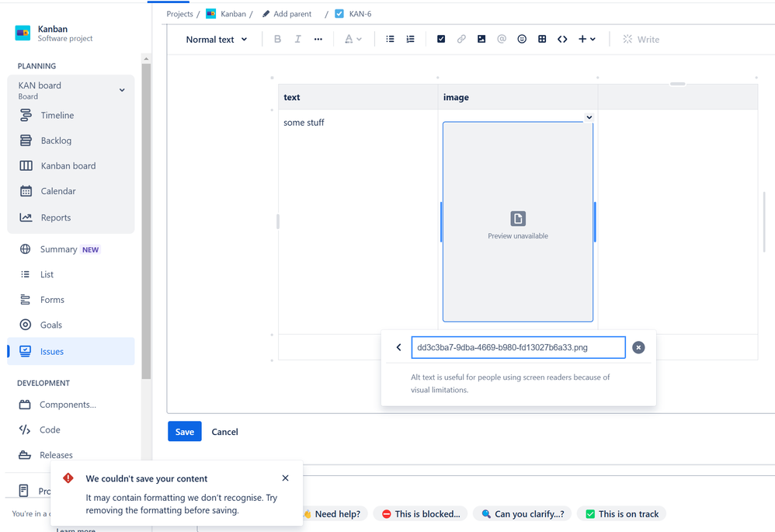Image resolution: width=775 pixels, height=532 pixels.
Task: Toggle italic formatting
Action: point(297,40)
